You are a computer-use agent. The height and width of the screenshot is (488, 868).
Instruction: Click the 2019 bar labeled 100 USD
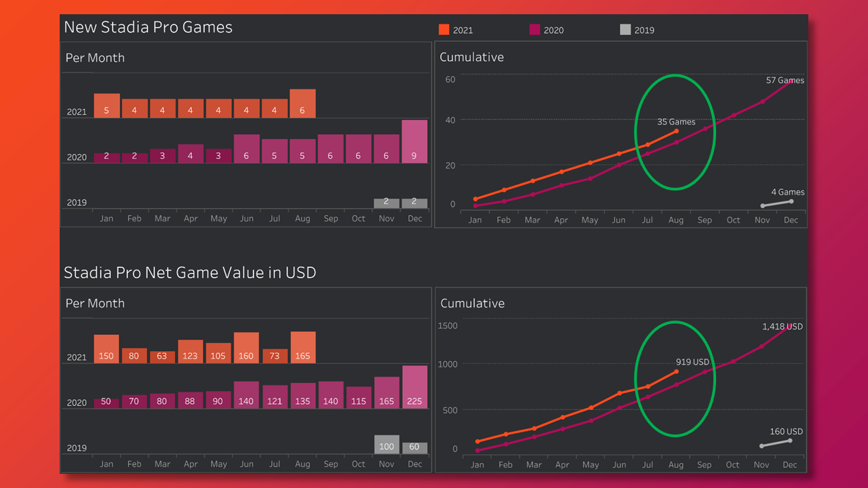pos(387,445)
